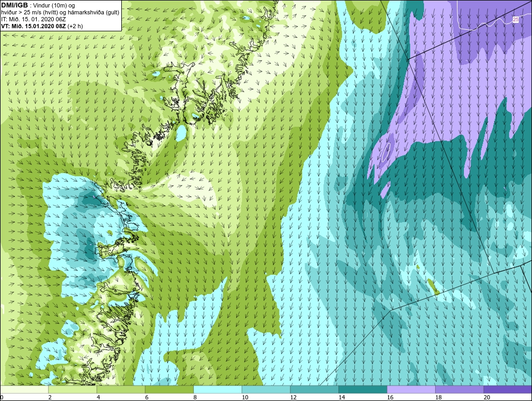The image size is (532, 401).
Task: Click the light blue lake inland of the coast
Action: 181,133
